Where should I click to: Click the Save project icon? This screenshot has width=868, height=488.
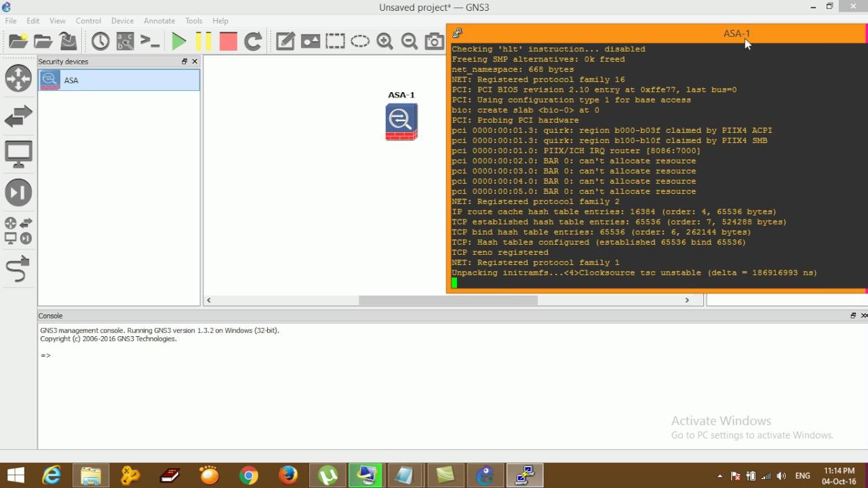point(68,41)
